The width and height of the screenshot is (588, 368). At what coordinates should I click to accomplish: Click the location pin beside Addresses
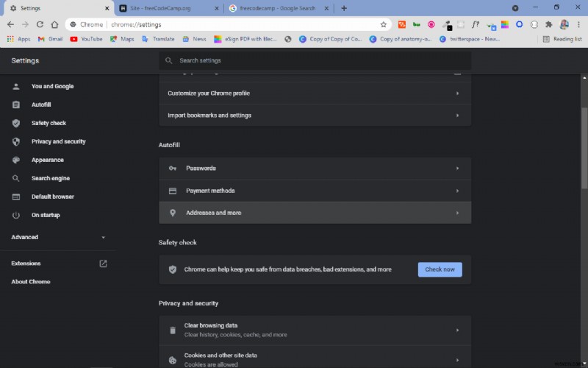[x=173, y=213]
